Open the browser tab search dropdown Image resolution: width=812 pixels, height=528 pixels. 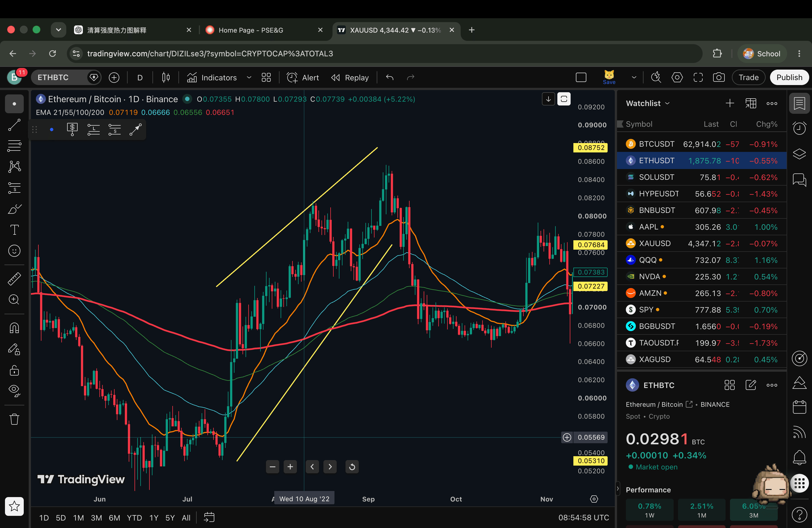58,30
